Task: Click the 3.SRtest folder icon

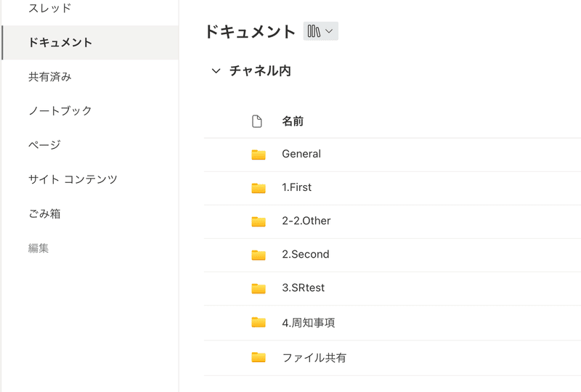Action: (x=259, y=288)
